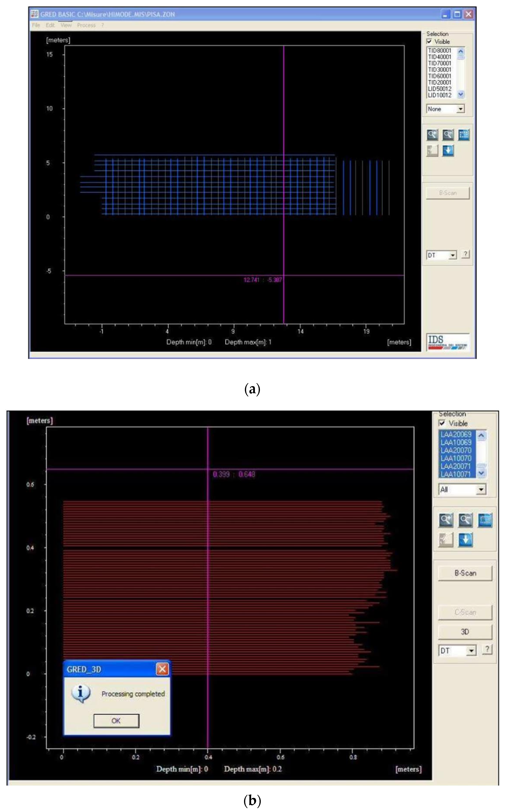Viewport: 506px width, 812px height.
Task: Click the blue down-arrow icon in lower panel
Action: [465, 540]
